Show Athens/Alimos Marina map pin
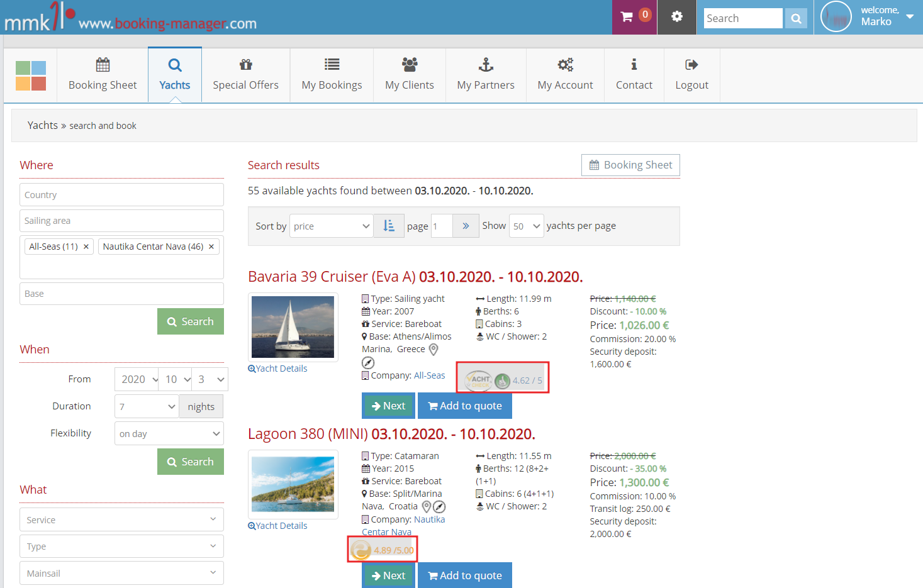This screenshot has height=588, width=923. (x=434, y=349)
